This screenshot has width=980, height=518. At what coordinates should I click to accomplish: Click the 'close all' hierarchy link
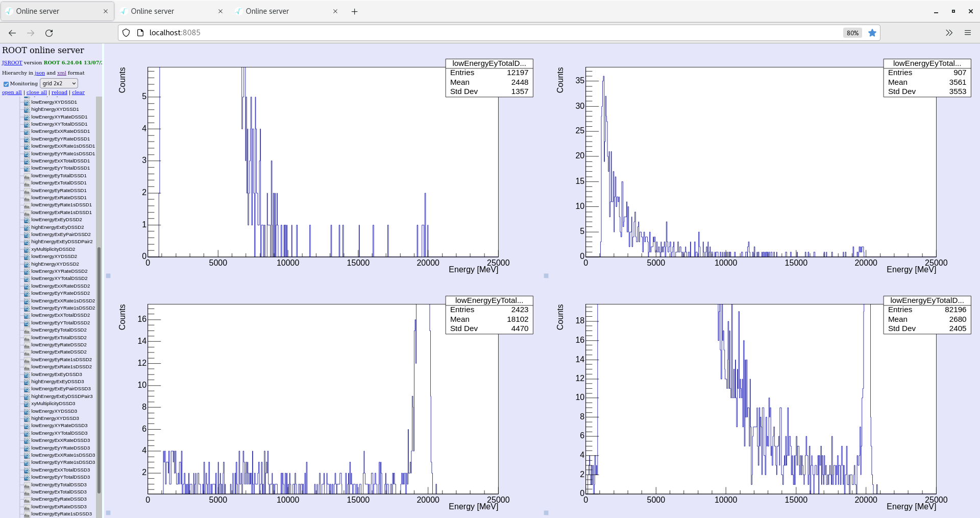tap(36, 92)
